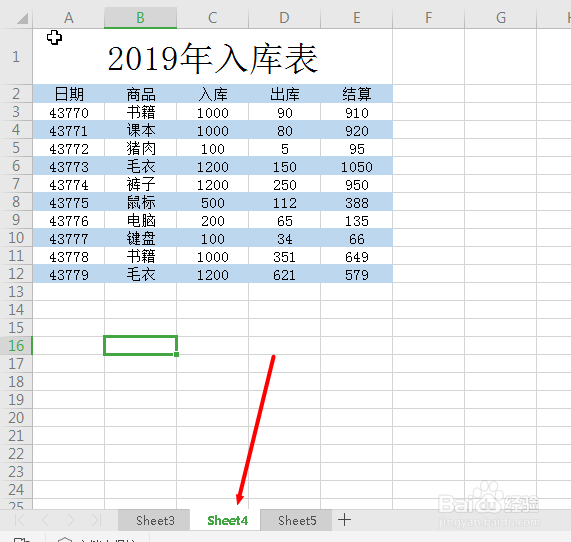The width and height of the screenshot is (571, 542).
Task: Select column D header
Action: (x=284, y=17)
